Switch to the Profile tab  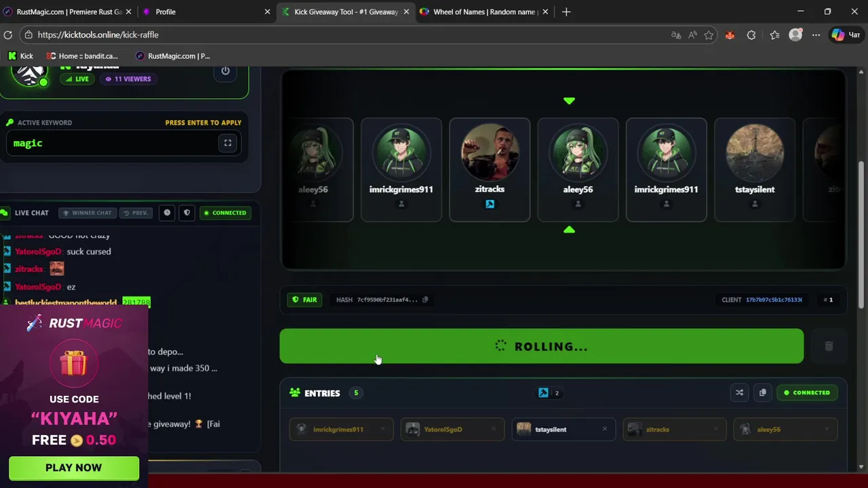coord(205,12)
